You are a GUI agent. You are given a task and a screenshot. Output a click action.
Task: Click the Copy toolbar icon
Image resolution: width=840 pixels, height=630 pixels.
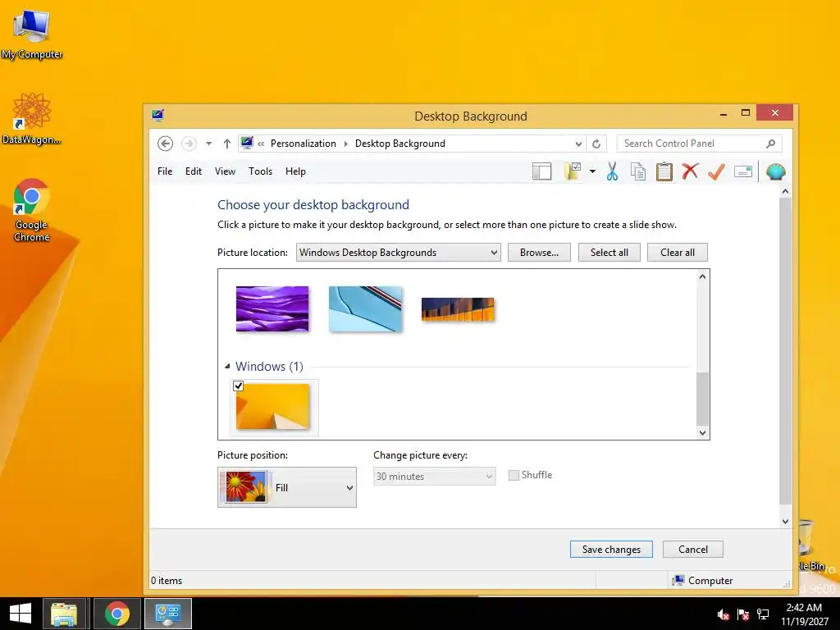pyautogui.click(x=638, y=171)
